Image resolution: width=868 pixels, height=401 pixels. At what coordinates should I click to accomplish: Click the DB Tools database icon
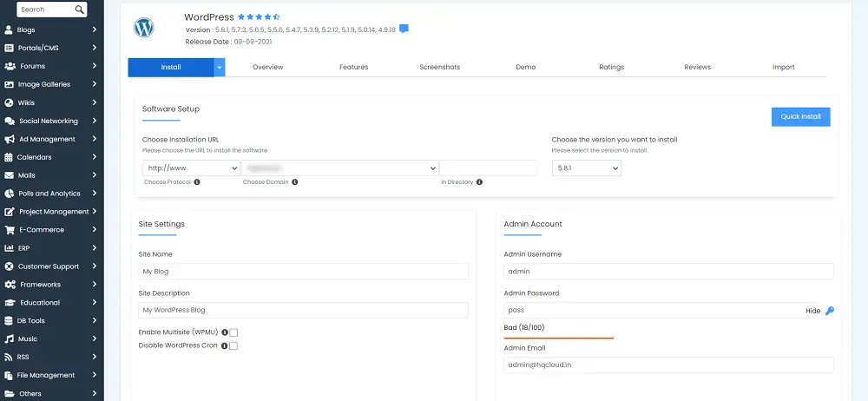(9, 320)
